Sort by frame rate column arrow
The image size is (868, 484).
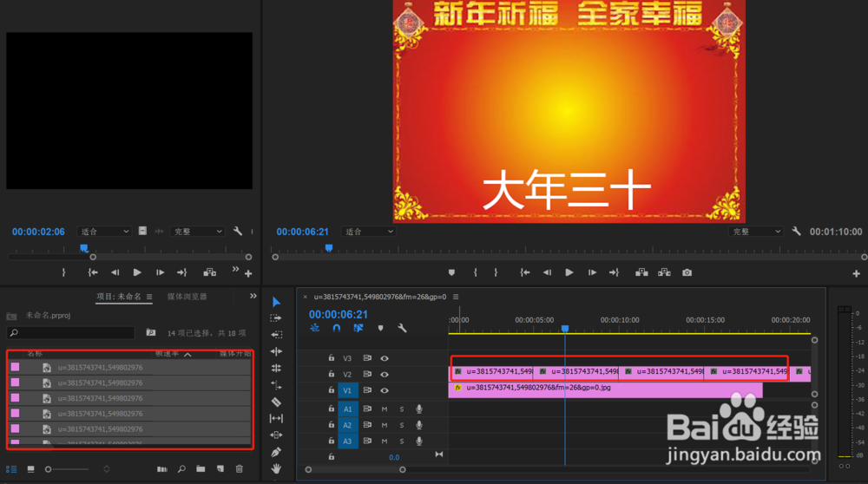pos(187,354)
